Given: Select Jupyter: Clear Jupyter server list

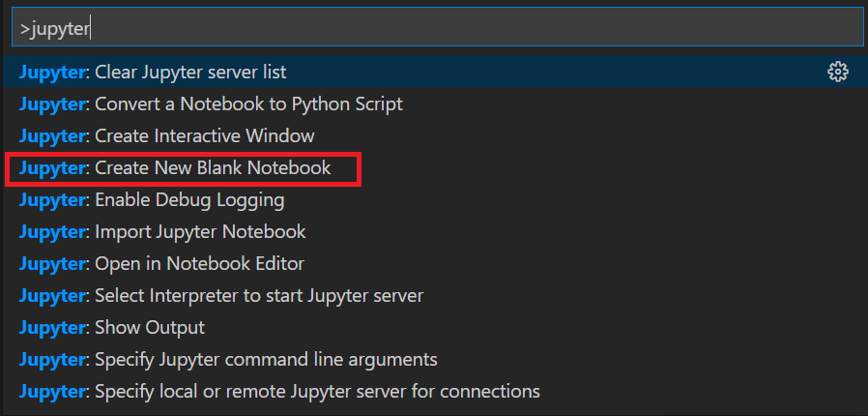Looking at the screenshot, I should click(434, 72).
